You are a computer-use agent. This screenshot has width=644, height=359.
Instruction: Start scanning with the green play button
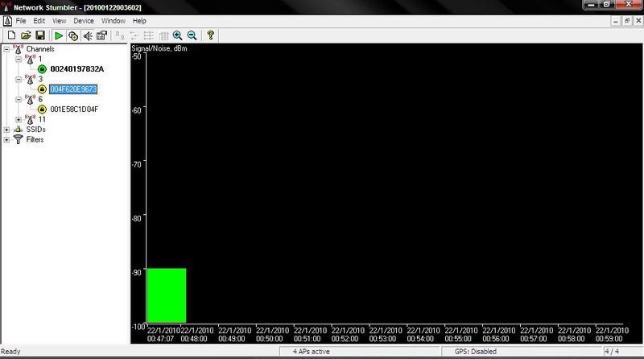click(59, 35)
